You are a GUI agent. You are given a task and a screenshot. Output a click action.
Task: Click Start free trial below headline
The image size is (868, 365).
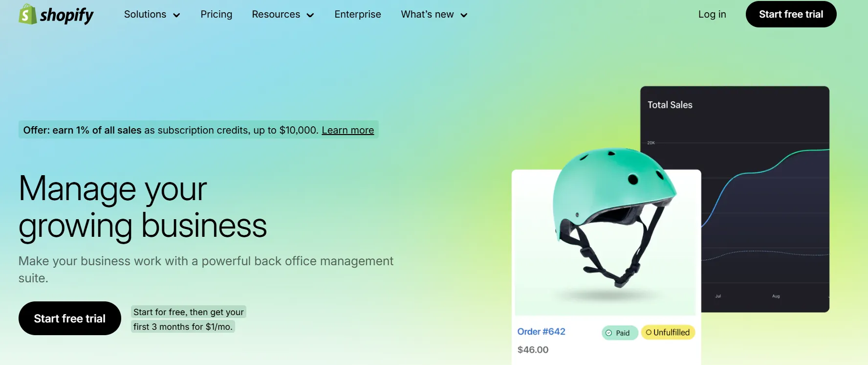tap(70, 319)
